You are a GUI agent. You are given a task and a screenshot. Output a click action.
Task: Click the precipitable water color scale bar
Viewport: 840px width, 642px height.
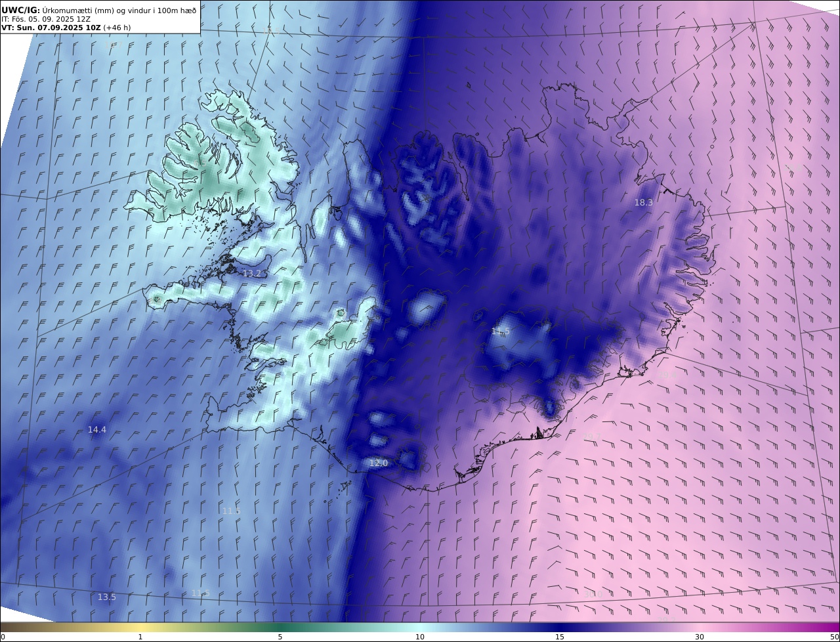coord(420,627)
